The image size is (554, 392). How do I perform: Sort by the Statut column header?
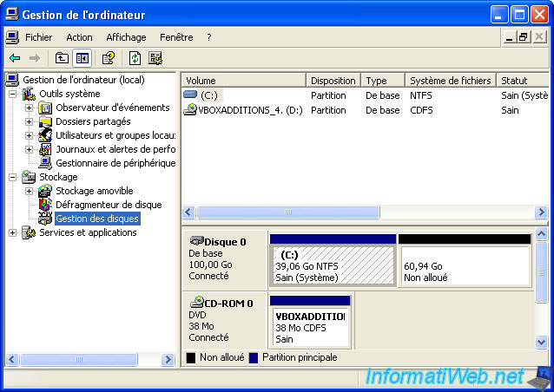click(x=523, y=81)
